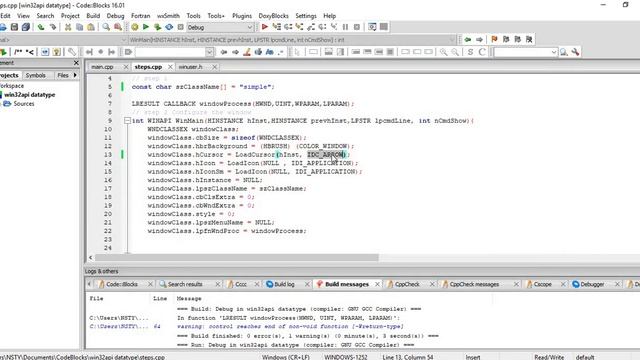Open the Settings menu
Image resolution: width=640 pixels, height=360 pixels.
306,16
